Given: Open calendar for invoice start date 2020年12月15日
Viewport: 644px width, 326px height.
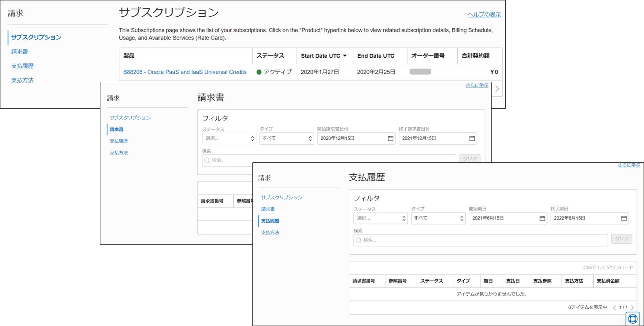Looking at the screenshot, I should pos(390,138).
